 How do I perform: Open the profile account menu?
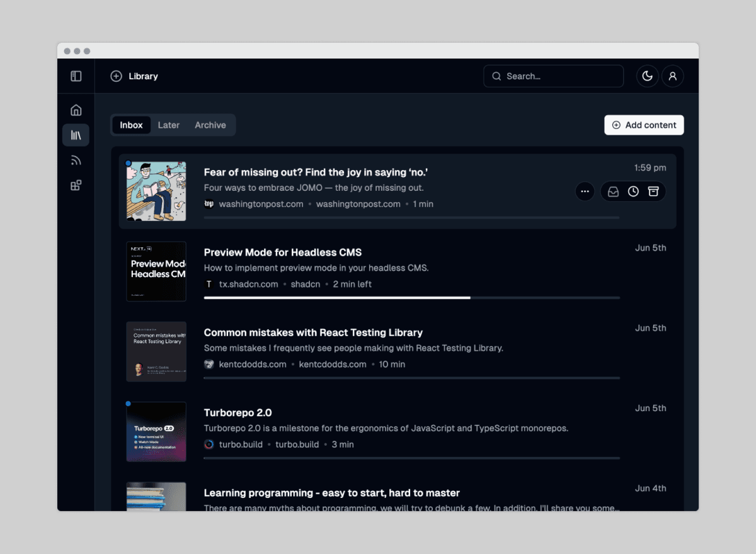(x=673, y=76)
